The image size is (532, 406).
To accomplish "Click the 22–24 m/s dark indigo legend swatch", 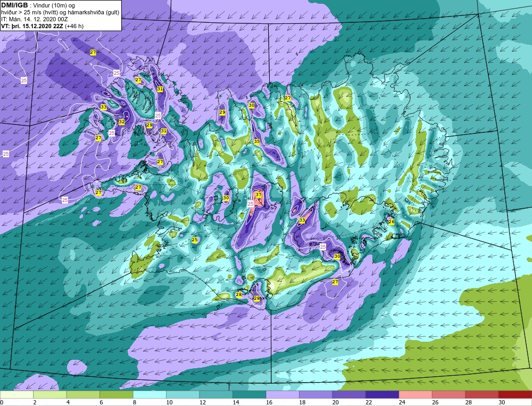I will (383, 395).
